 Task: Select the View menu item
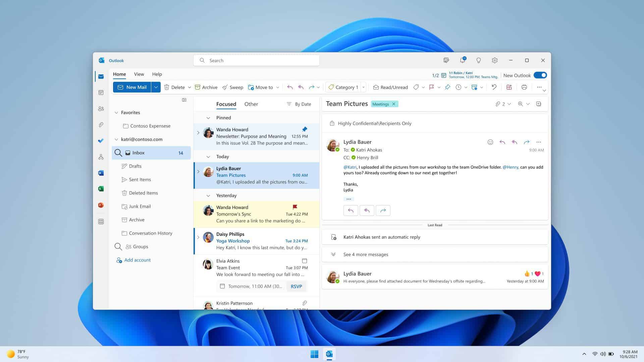coord(139,74)
